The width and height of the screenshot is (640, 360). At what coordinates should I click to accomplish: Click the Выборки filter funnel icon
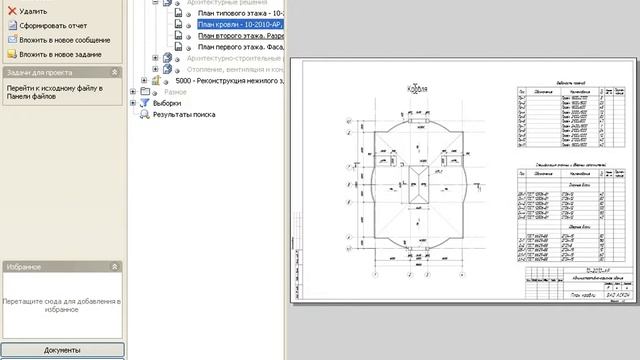tap(144, 103)
